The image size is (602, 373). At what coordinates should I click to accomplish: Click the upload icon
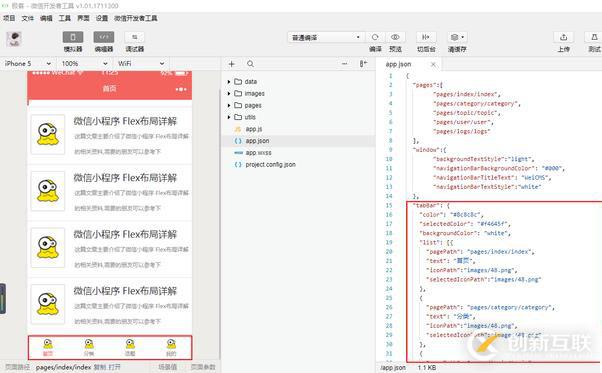[x=564, y=37]
